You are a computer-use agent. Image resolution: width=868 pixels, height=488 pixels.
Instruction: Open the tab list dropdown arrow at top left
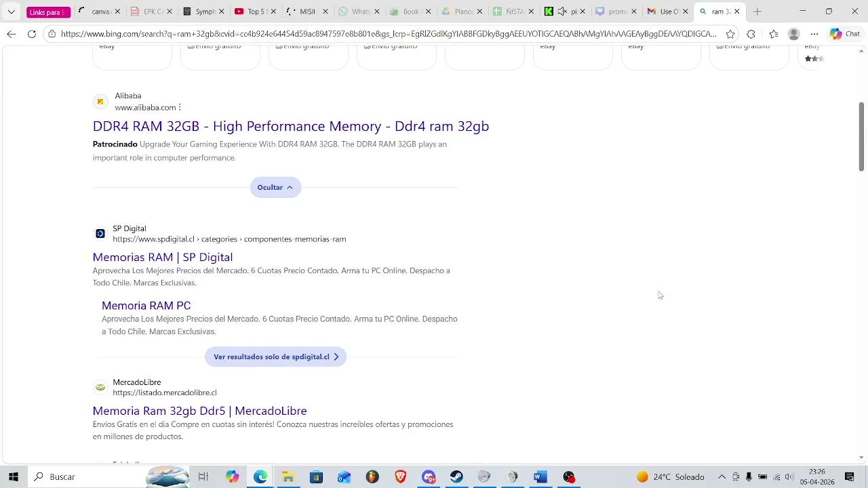[11, 12]
